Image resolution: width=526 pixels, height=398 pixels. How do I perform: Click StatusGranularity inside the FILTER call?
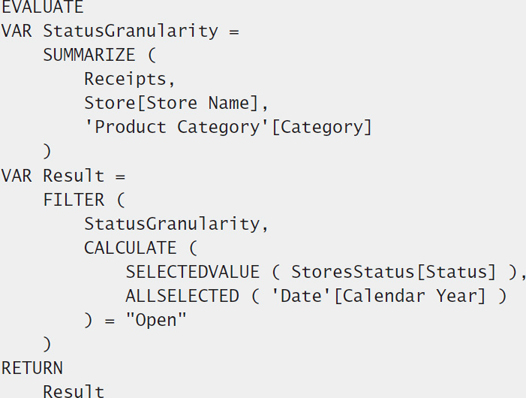[x=171, y=224]
